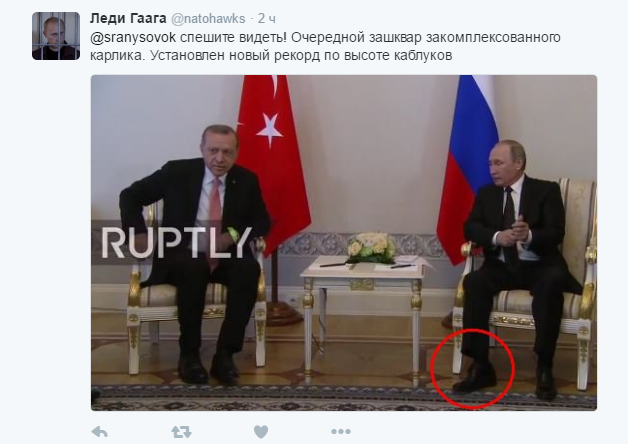
Task: Click the RUPTLY watermark in the photo
Action: (177, 243)
